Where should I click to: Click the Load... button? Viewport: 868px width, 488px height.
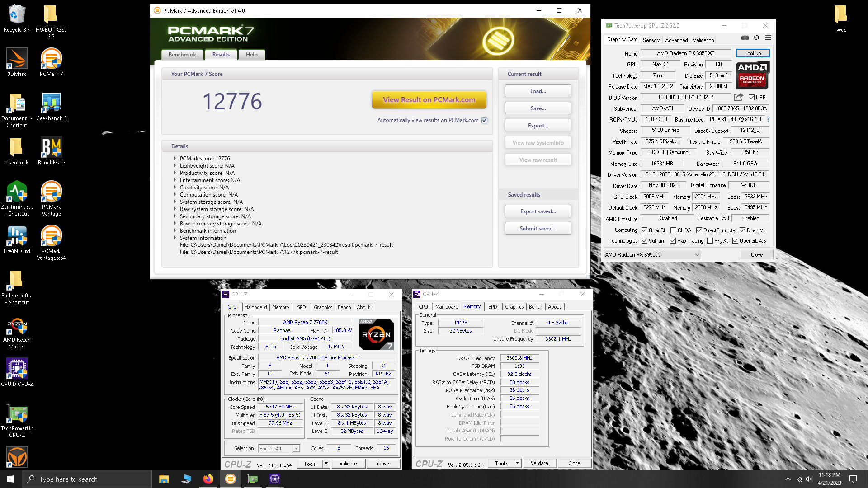click(538, 91)
